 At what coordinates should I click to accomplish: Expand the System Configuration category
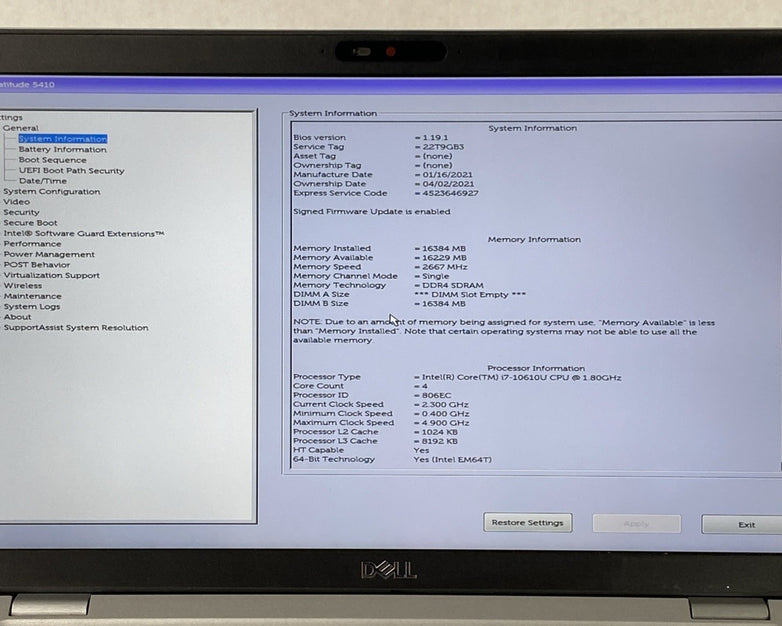(51, 192)
